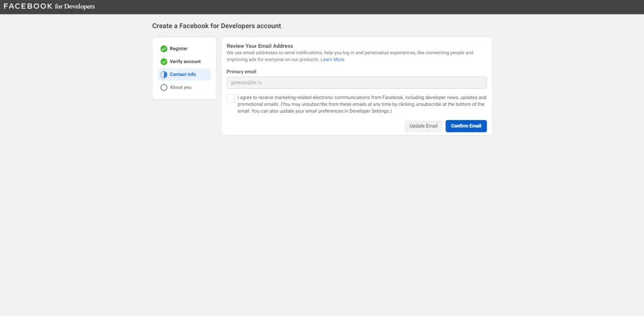This screenshot has height=316, width=644.
Task: Click the 'Create a Facebook for Developers account' heading
Action: pyautogui.click(x=217, y=26)
